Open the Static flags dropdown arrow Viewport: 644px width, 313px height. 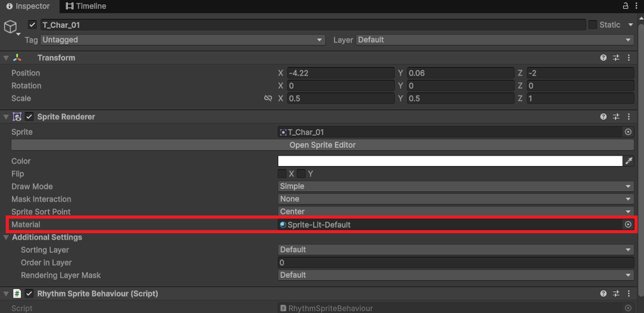(631, 25)
